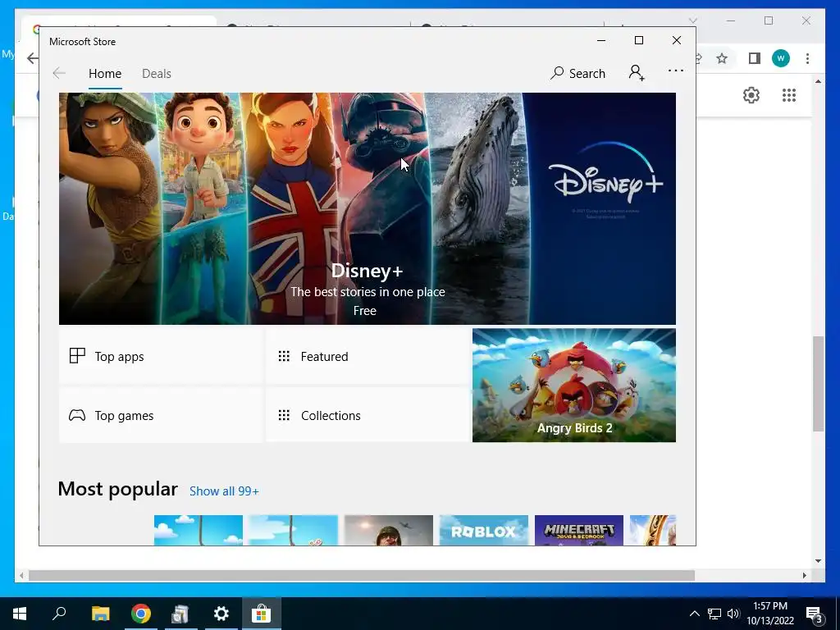Open Search in Microsoft Store
This screenshot has width=840, height=630.
click(x=577, y=73)
